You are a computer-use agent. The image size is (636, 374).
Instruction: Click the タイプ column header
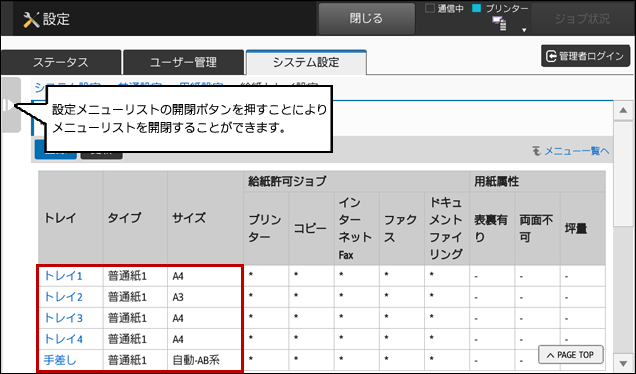pos(135,218)
